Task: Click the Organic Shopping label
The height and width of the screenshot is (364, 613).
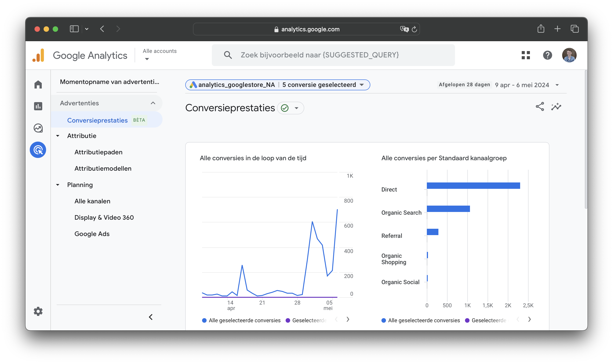Action: click(x=394, y=259)
